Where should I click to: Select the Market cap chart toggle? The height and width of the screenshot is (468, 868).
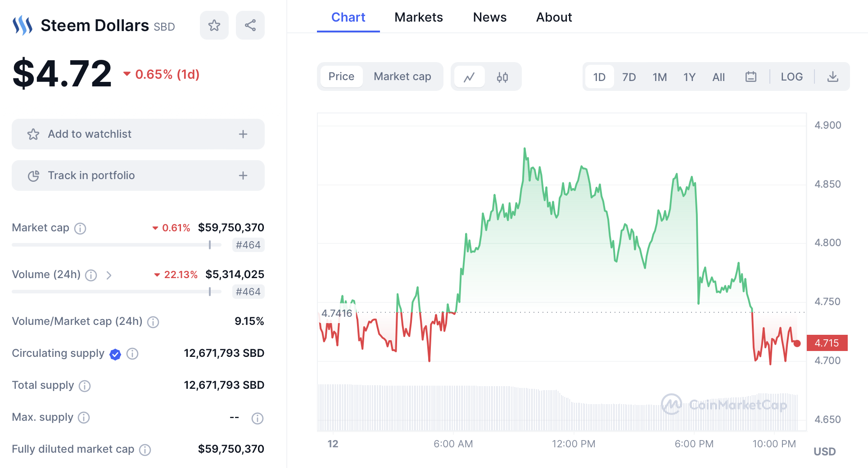402,76
